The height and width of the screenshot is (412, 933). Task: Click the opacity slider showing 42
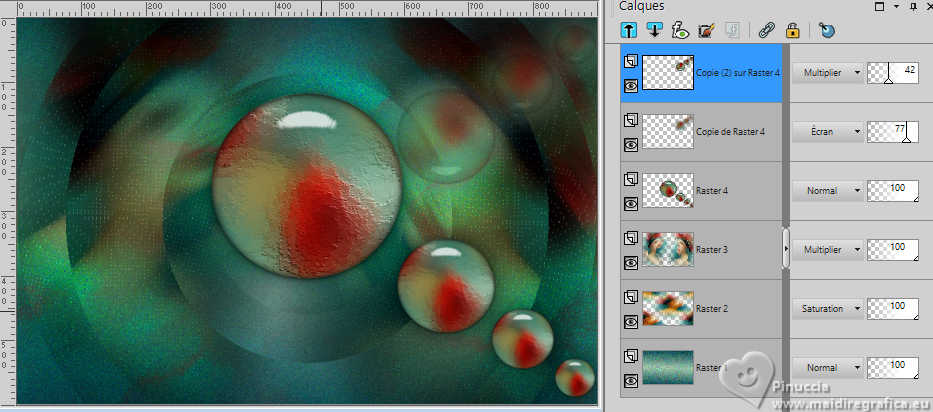pos(893,73)
